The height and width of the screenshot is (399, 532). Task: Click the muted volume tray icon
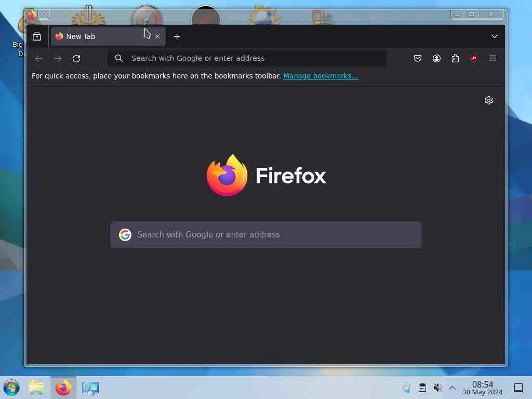[x=437, y=388]
